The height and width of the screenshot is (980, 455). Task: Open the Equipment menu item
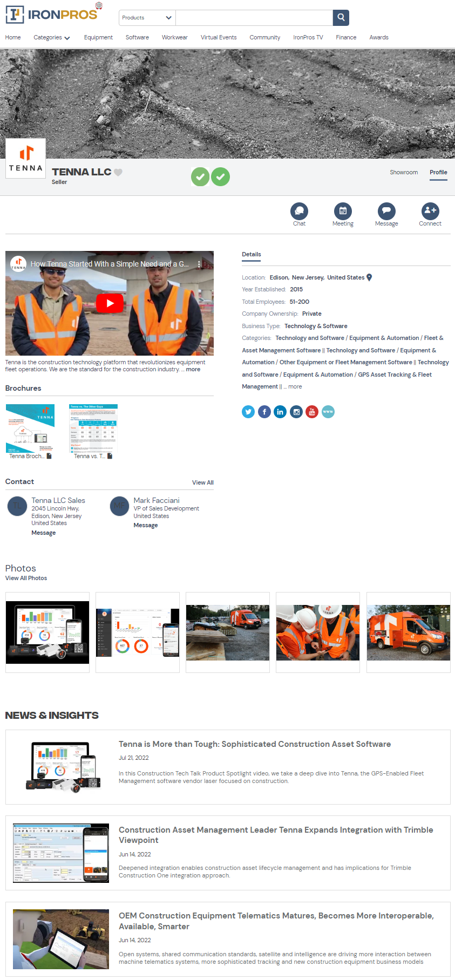pos(98,38)
